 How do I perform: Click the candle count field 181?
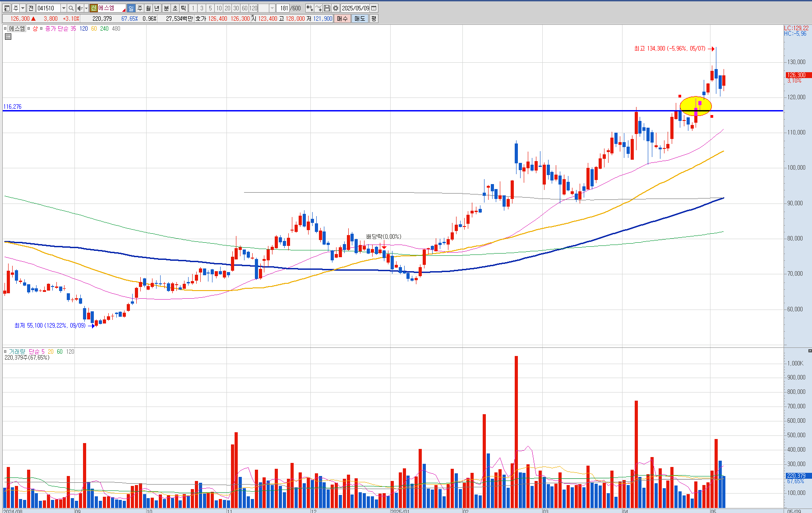click(283, 8)
